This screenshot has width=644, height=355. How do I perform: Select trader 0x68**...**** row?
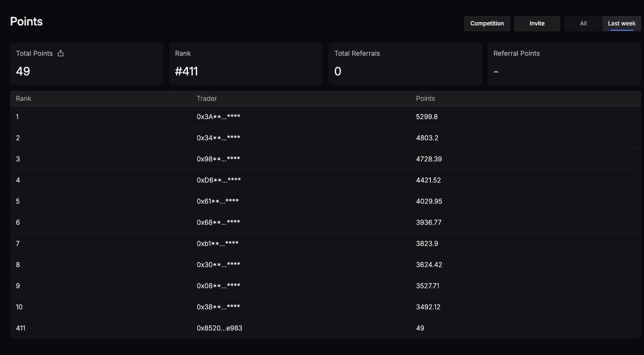325,223
